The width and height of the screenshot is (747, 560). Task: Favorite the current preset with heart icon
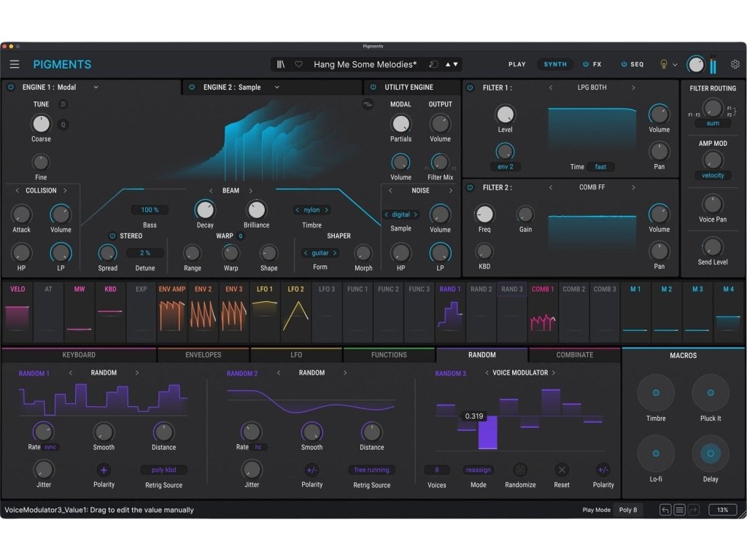tap(298, 64)
